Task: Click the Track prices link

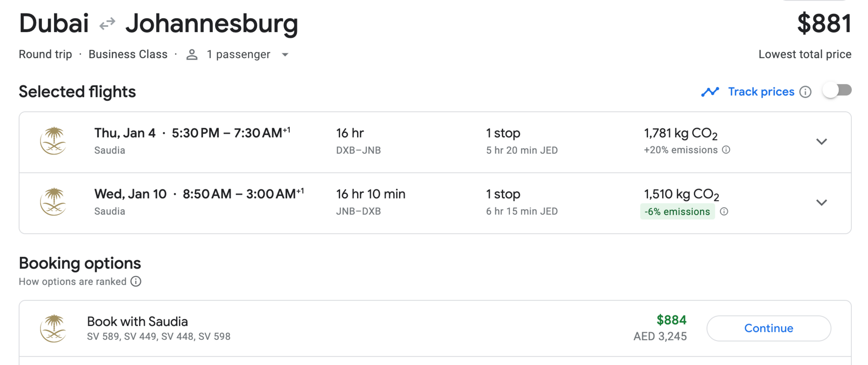Action: point(761,92)
